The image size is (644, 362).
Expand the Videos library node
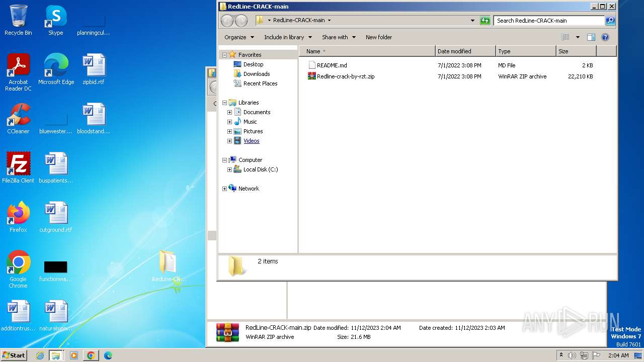[229, 141]
